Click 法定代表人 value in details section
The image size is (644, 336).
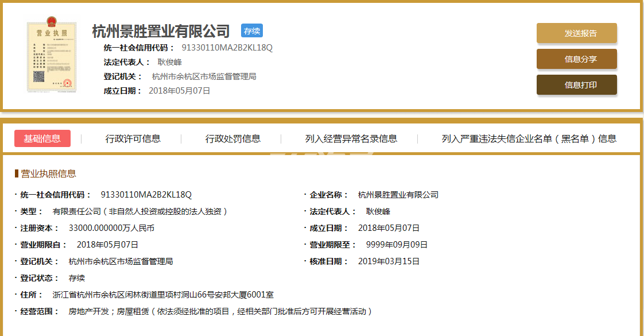click(378, 211)
